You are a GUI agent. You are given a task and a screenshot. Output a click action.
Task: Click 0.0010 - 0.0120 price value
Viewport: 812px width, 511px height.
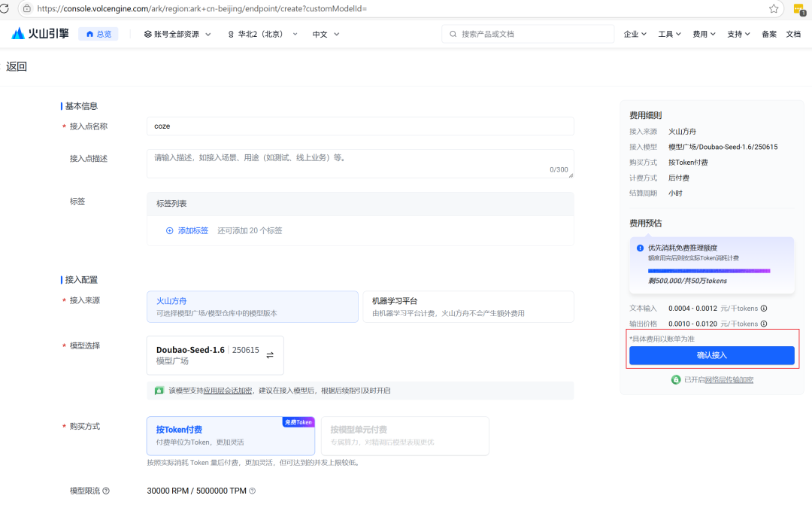tap(692, 324)
